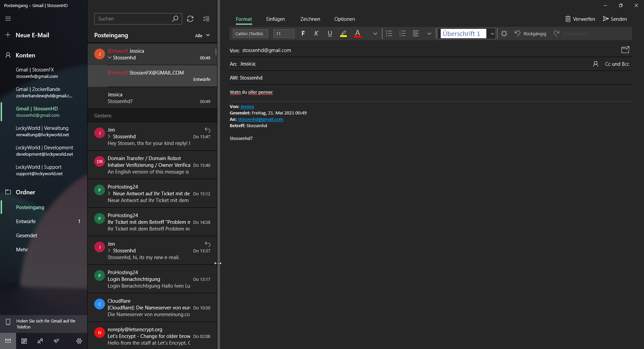Open the settings gear icon
The height and width of the screenshot is (349, 644).
click(x=79, y=341)
